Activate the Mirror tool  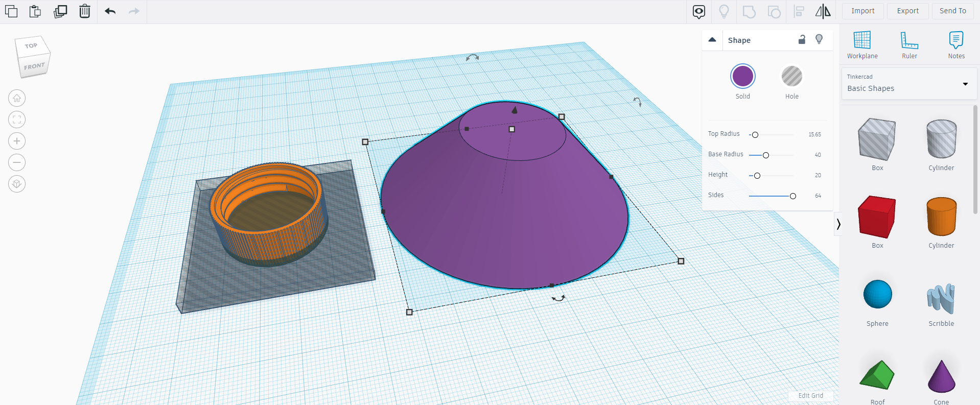[x=823, y=11]
